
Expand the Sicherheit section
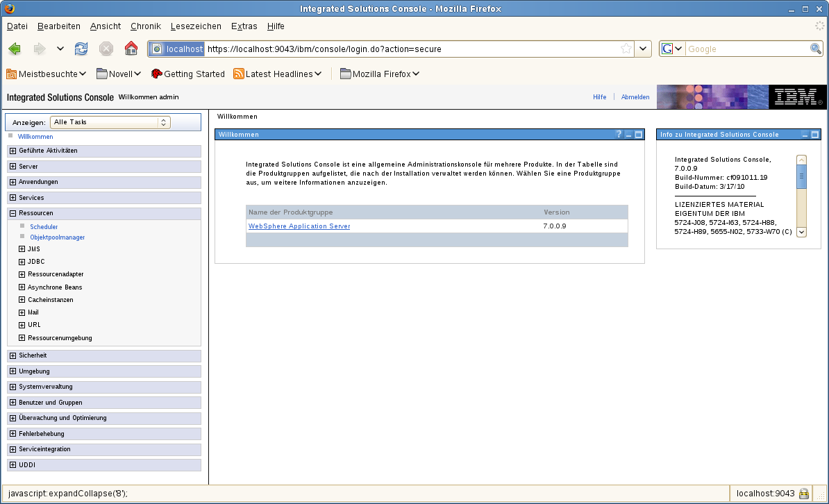point(12,355)
